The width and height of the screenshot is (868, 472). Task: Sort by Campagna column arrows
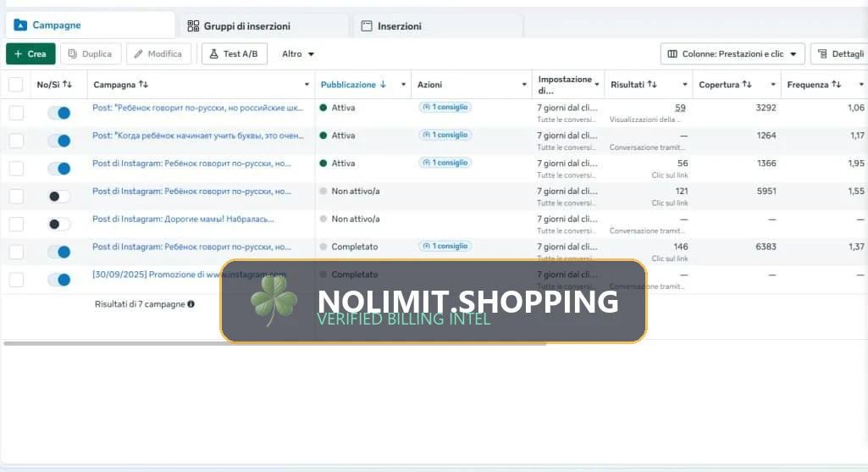(143, 84)
